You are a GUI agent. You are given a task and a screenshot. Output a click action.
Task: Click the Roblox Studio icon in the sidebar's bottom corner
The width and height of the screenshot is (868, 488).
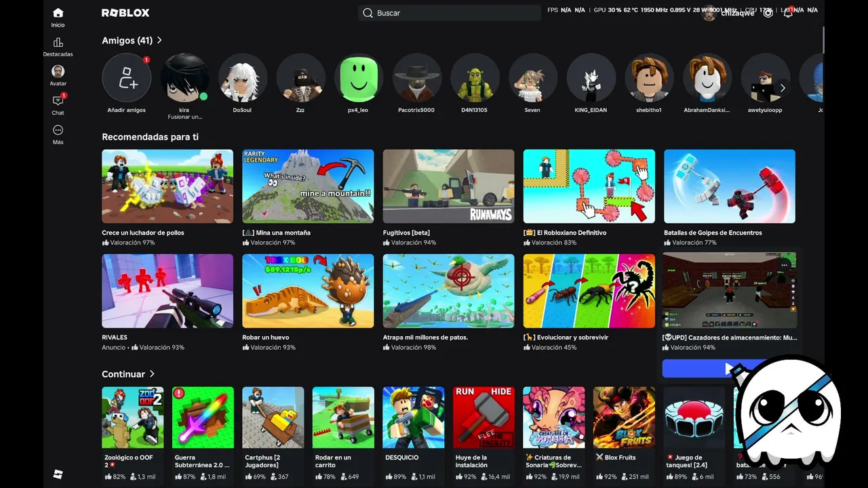tap(58, 474)
